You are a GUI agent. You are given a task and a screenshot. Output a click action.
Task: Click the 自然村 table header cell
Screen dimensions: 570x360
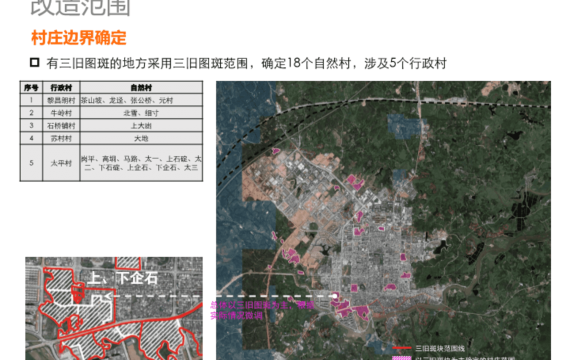coord(141,88)
